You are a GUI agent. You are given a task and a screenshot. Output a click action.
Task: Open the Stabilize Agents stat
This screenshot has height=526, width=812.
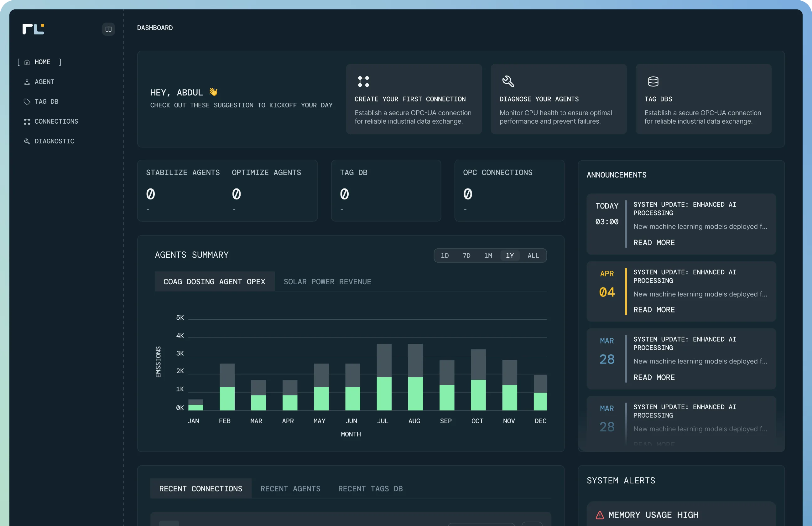pos(183,190)
